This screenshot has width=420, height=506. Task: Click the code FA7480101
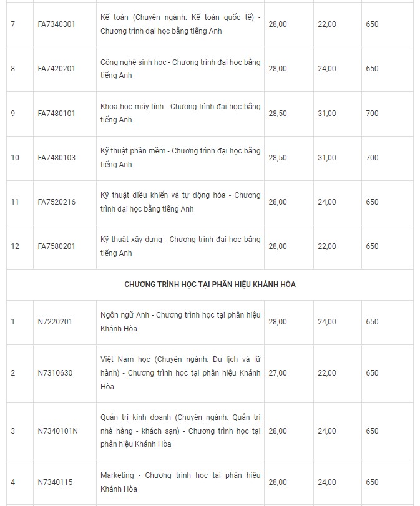pos(56,114)
